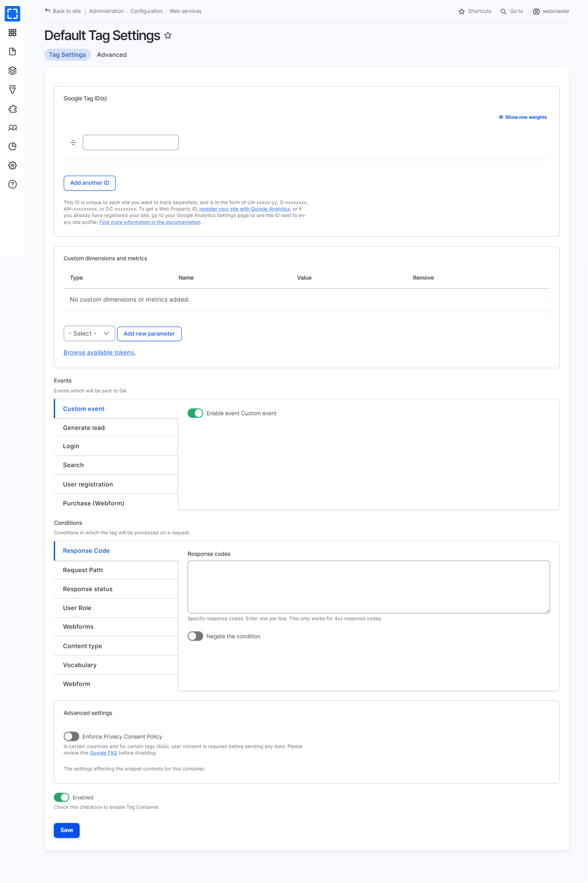
Task: Open the Help question mark icon
Action: point(12,184)
